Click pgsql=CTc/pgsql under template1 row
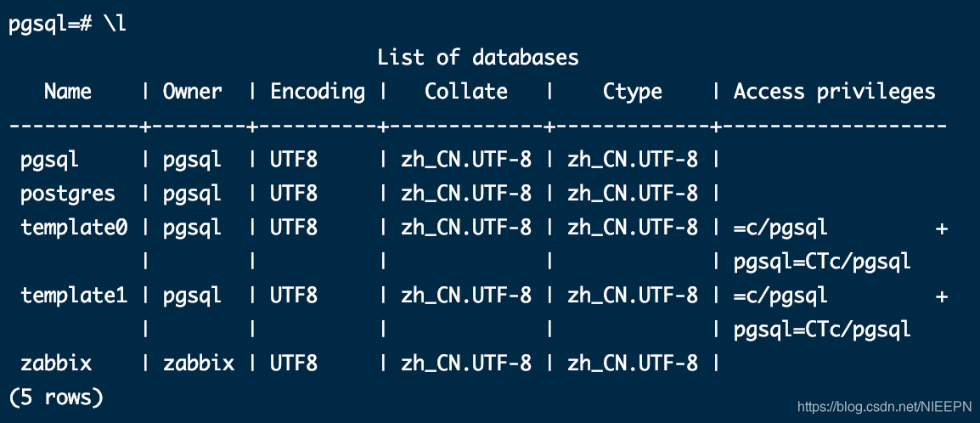This screenshot has height=423, width=980. click(822, 330)
